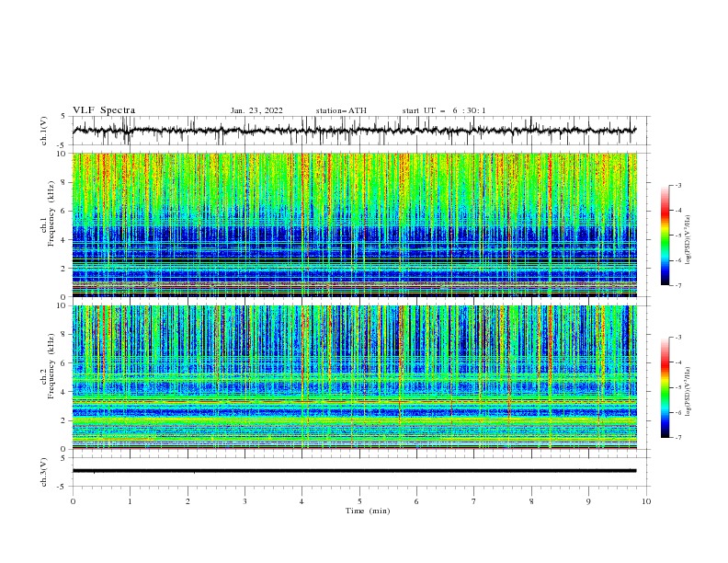Screen dimensions: 728x563
Task: Click the flat ch.3 voltage trace
Action: pos(355,471)
